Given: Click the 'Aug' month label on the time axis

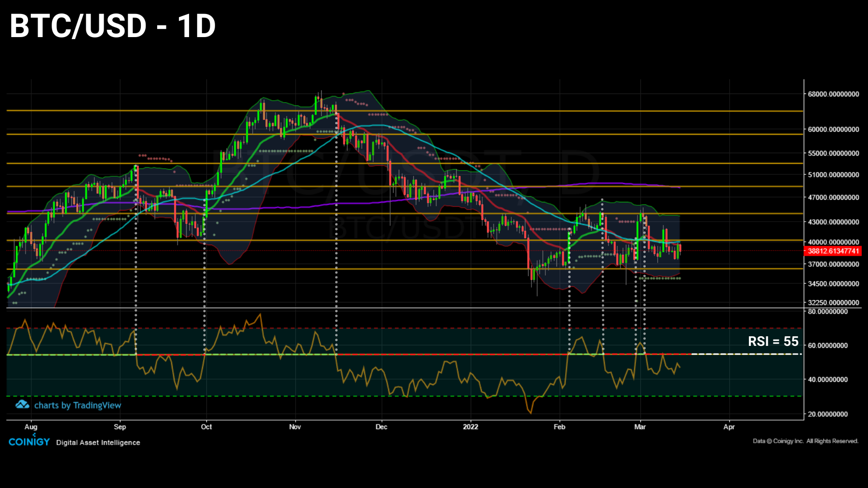Looking at the screenshot, I should [30, 426].
